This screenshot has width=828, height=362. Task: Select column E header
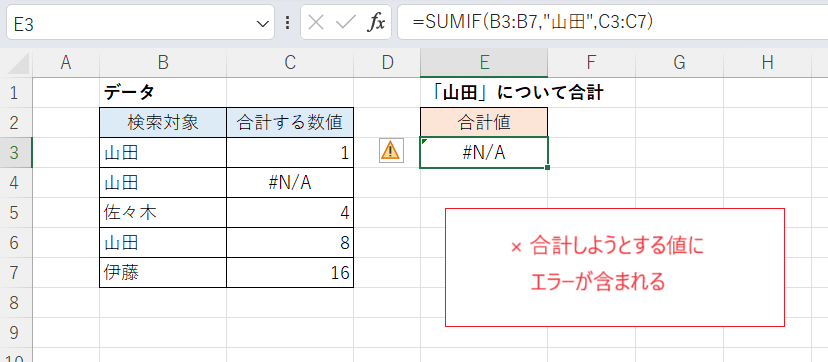pos(484,63)
